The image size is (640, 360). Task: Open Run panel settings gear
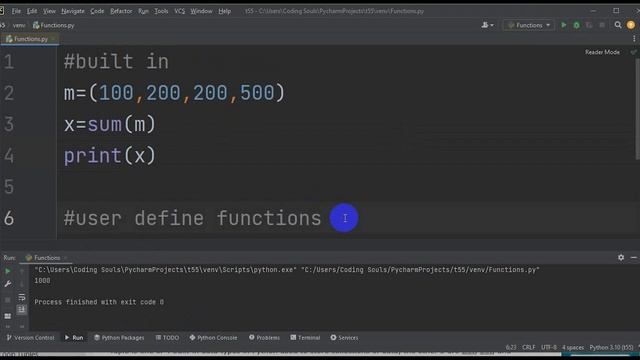point(621,258)
